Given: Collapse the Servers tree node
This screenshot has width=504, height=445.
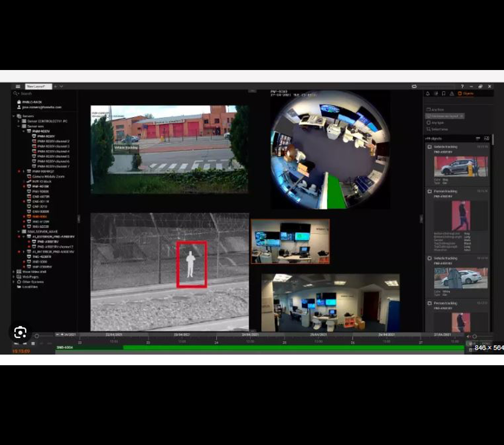Looking at the screenshot, I should coord(14,116).
